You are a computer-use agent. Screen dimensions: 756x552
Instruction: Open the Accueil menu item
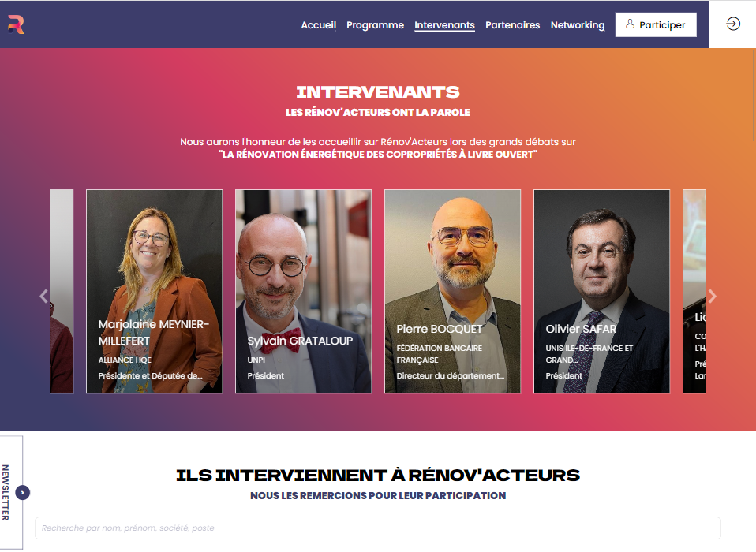318,25
